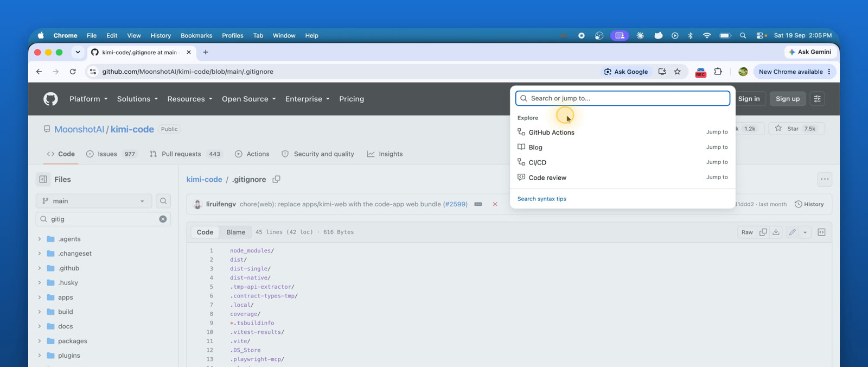
Task: Click the GitHub Octocat home logo
Action: pos(50,99)
